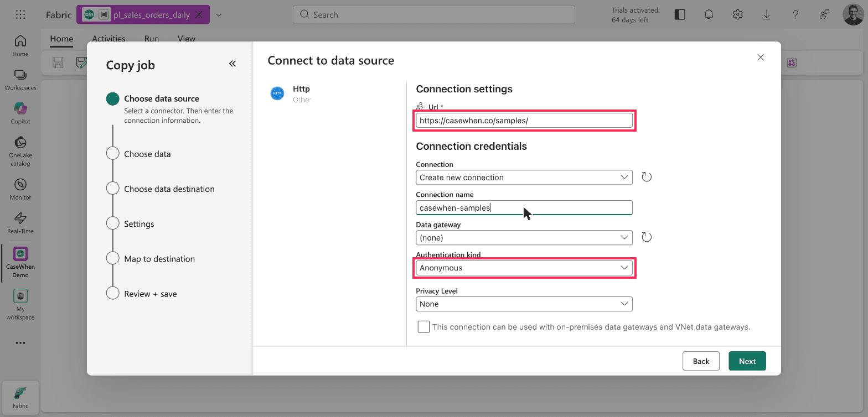Open the Data gateway dropdown

(x=524, y=238)
